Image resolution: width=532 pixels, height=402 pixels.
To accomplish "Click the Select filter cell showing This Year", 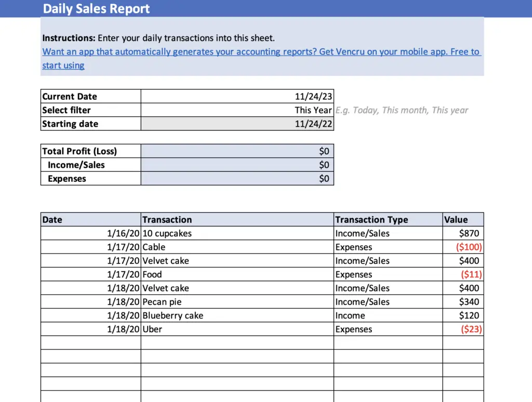I will coord(237,110).
